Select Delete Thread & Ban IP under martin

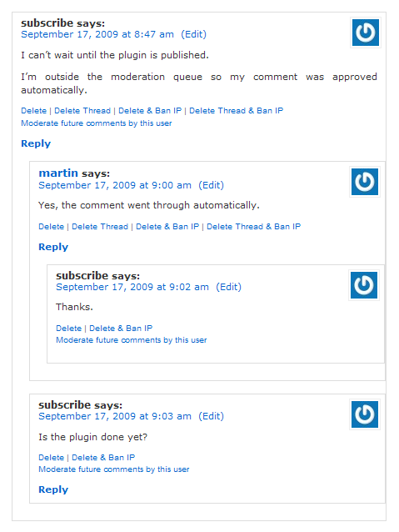coord(253,227)
